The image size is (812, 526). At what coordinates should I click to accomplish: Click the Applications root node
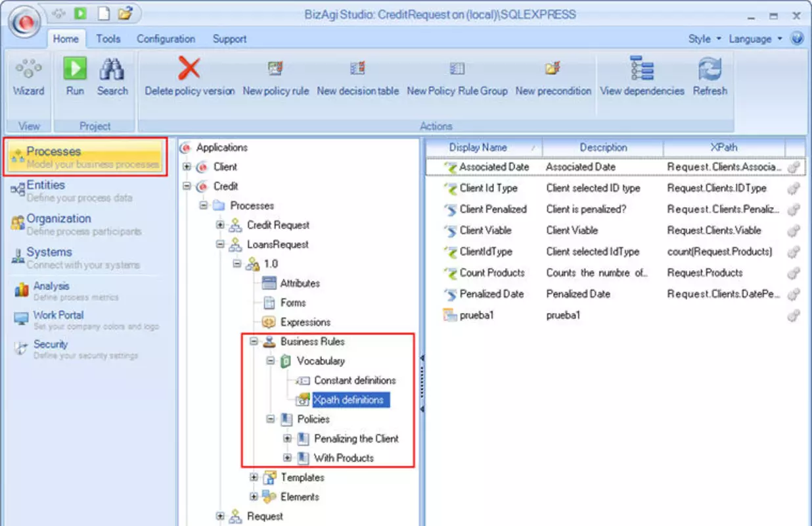[221, 147]
